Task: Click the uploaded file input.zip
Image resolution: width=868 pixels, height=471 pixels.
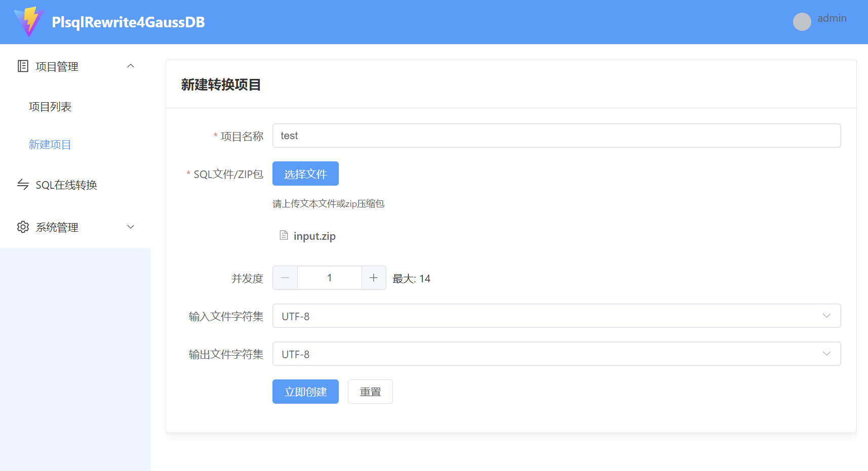Action: tap(314, 236)
